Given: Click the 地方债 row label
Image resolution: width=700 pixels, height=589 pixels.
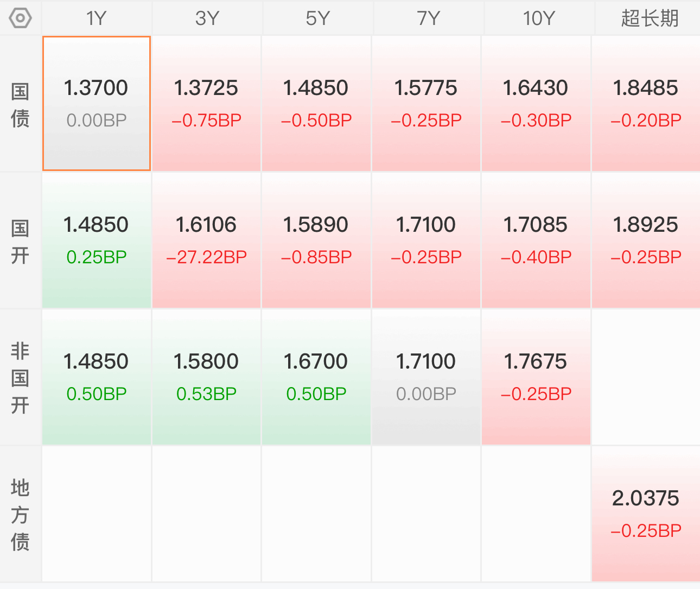Looking at the screenshot, I should [20, 515].
